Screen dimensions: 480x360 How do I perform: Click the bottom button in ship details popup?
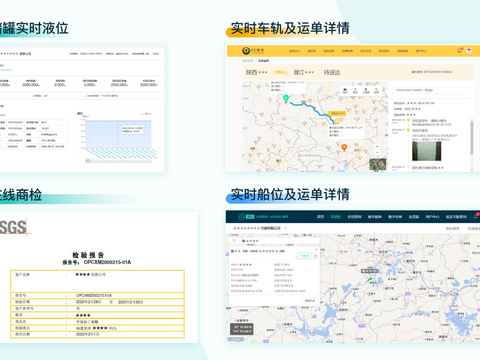[310, 301]
